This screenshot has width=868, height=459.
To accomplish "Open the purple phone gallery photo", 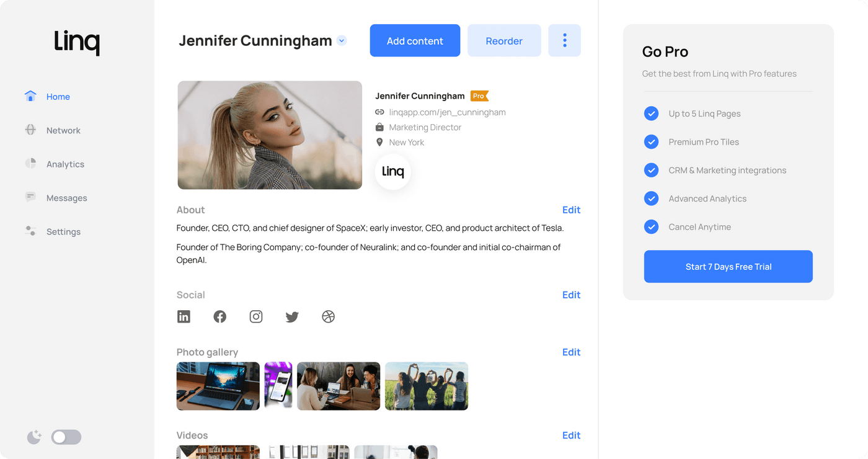I will pyautogui.click(x=278, y=386).
